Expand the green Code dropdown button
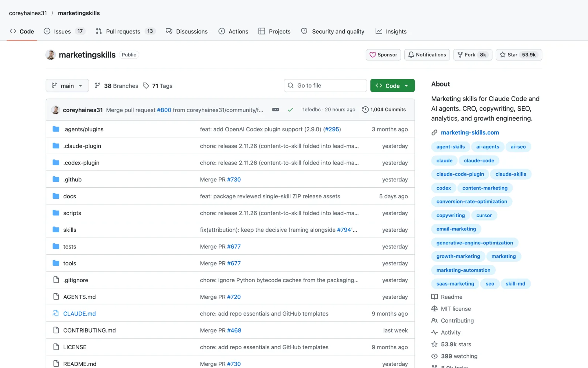The image size is (588, 368). coord(392,86)
